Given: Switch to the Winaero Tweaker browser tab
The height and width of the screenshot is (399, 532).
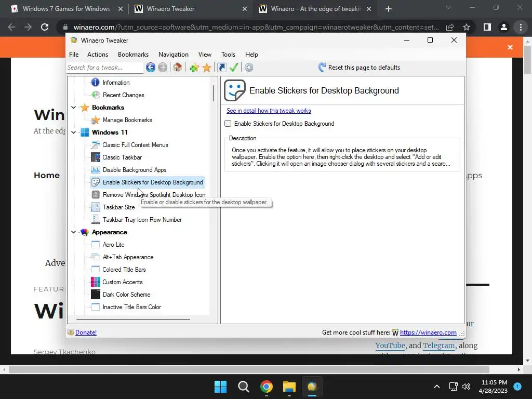Looking at the screenshot, I should (190, 9).
